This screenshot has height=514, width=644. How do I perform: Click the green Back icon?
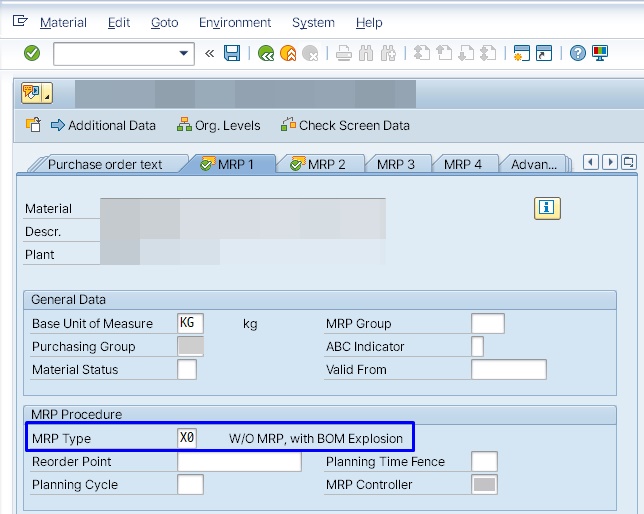[266, 53]
